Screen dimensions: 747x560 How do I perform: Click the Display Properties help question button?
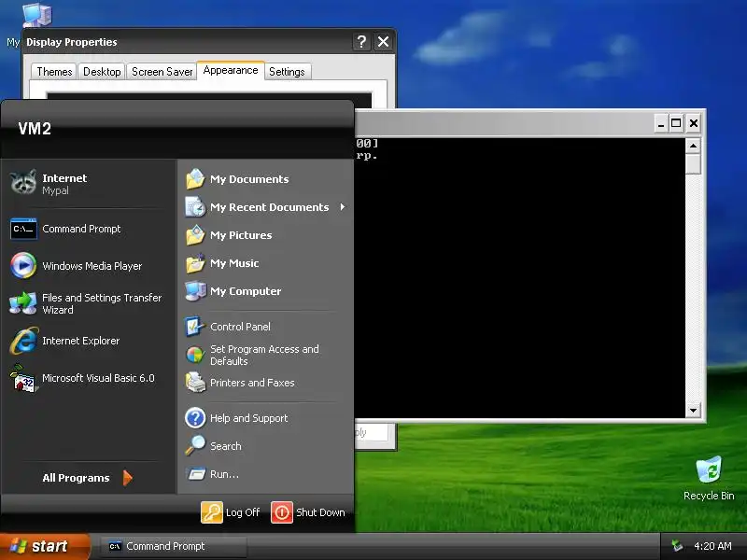pyautogui.click(x=361, y=42)
